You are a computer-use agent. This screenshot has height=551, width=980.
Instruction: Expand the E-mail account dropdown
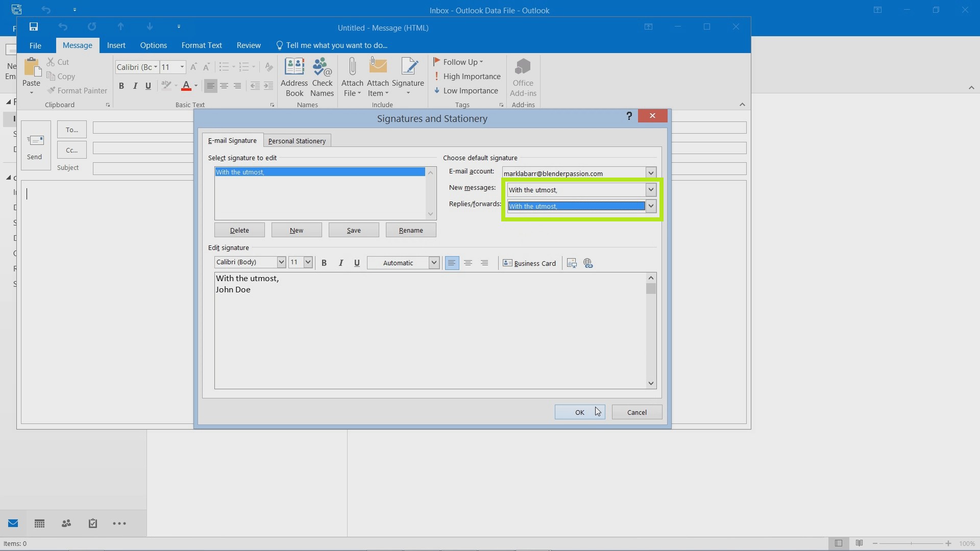[x=650, y=172]
